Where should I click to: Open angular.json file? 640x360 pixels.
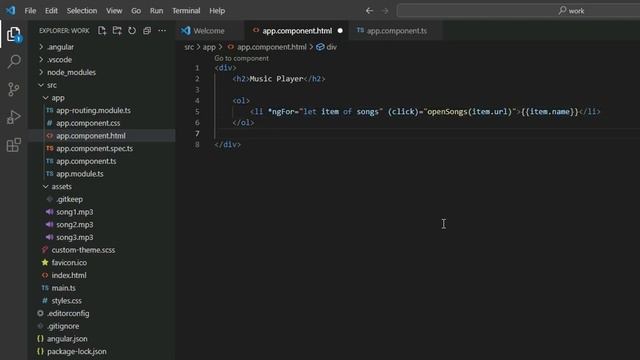coord(67,339)
